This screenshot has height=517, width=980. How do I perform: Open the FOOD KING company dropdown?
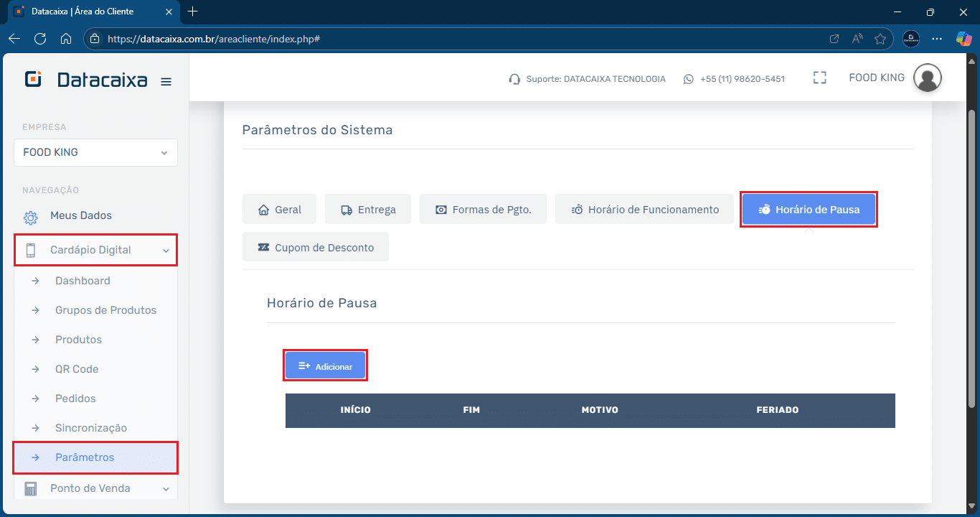click(x=95, y=153)
